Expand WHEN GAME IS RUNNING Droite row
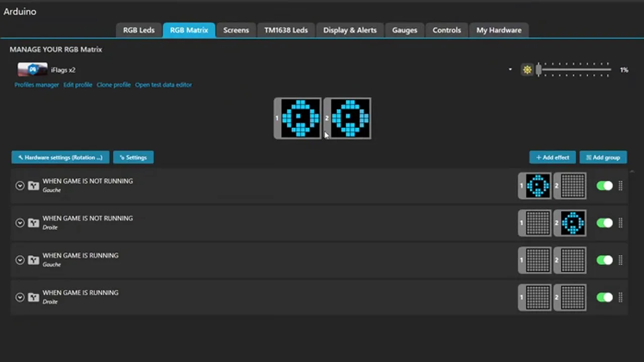 (x=20, y=297)
